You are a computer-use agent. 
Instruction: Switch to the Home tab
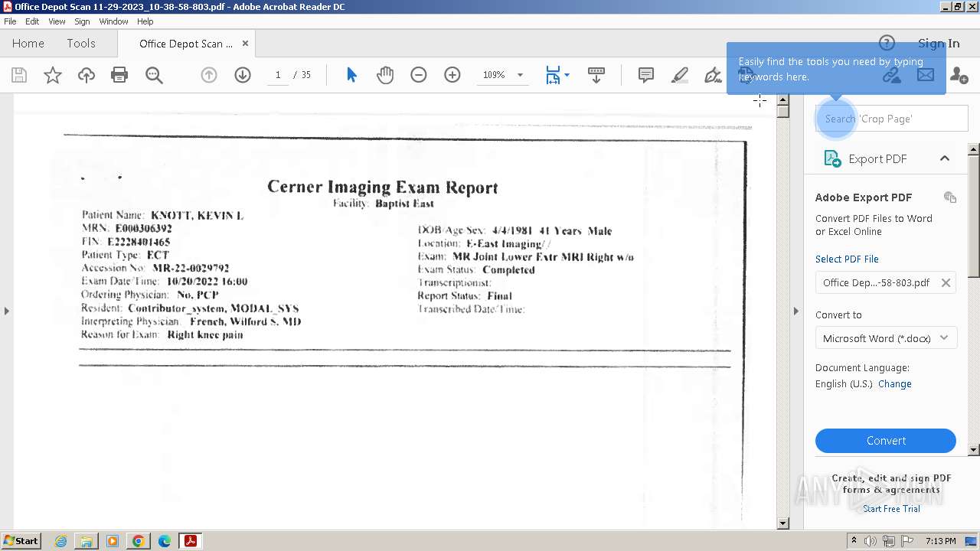[28, 44]
